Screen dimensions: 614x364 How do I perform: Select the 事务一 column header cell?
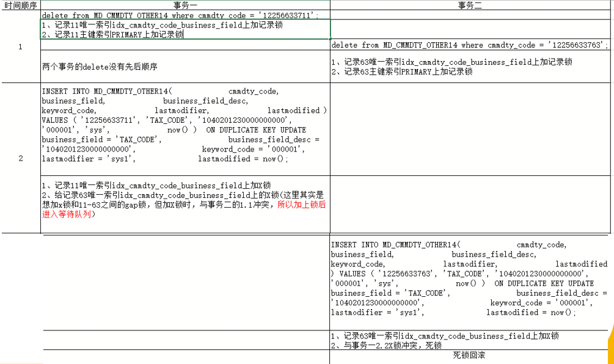click(x=185, y=5)
